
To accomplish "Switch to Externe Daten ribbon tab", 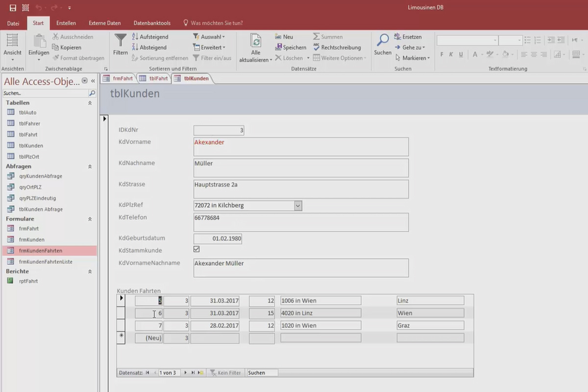I will click(x=104, y=23).
